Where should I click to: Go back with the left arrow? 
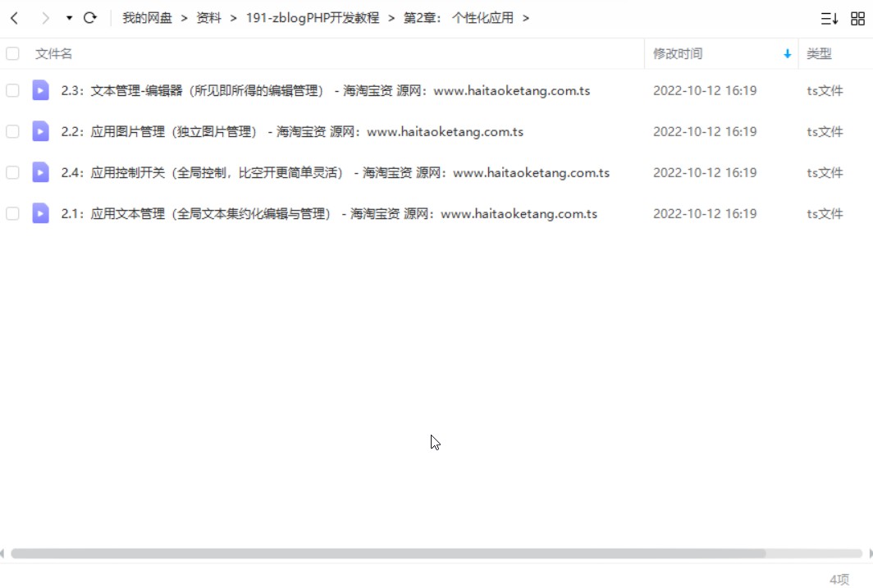click(15, 18)
